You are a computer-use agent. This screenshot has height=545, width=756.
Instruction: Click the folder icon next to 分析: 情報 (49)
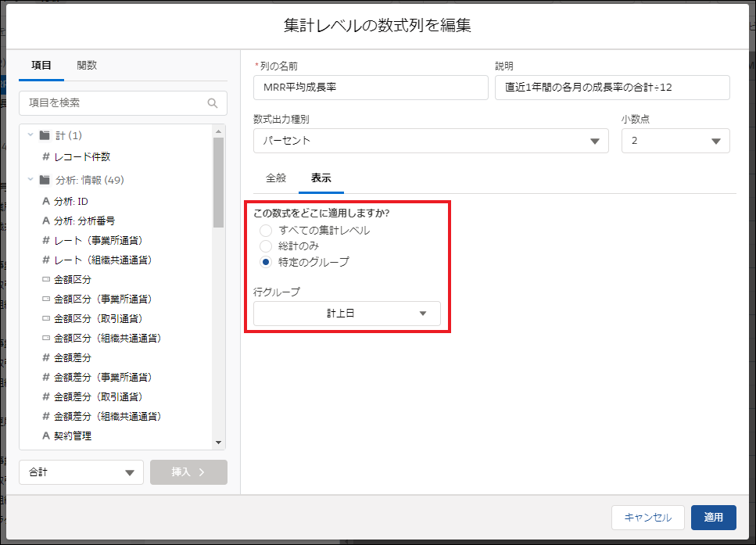pos(45,180)
